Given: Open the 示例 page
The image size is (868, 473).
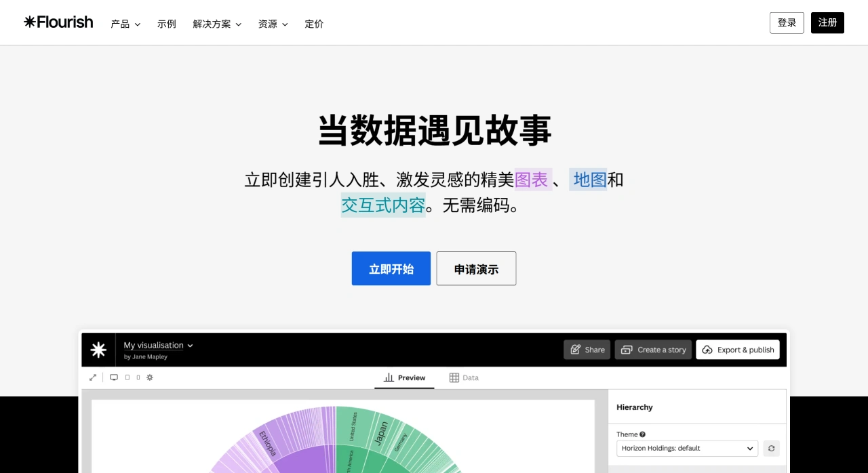Looking at the screenshot, I should [x=167, y=24].
